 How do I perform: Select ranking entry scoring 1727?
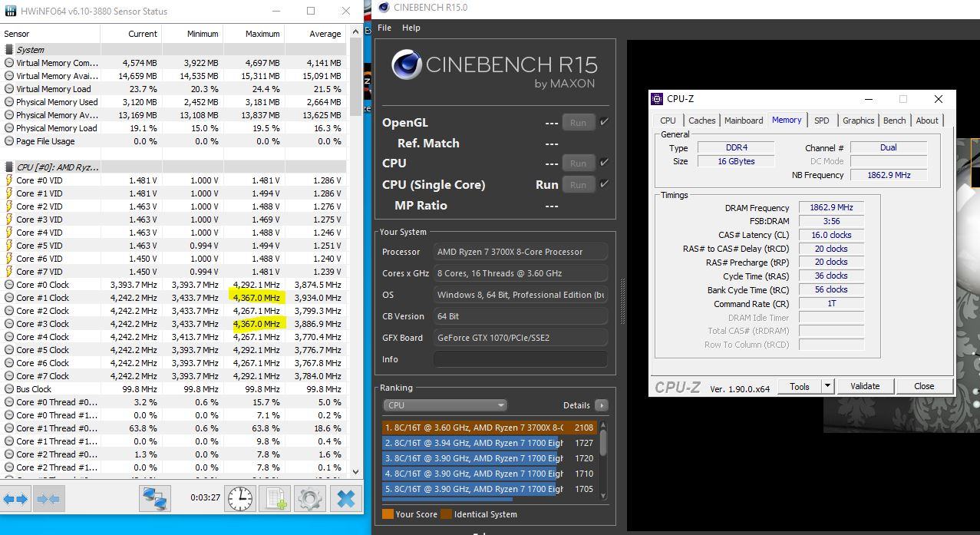click(489, 443)
